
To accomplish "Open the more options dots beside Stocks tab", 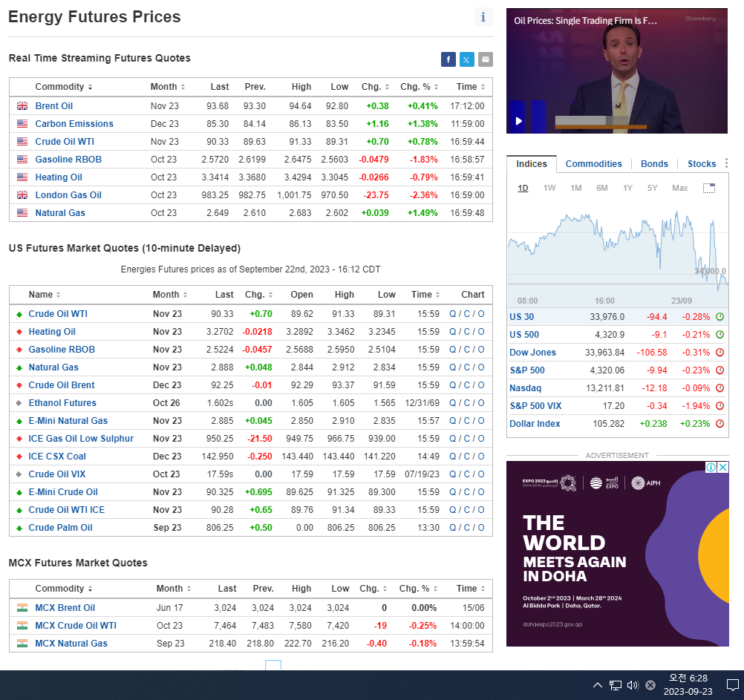I will (x=726, y=163).
